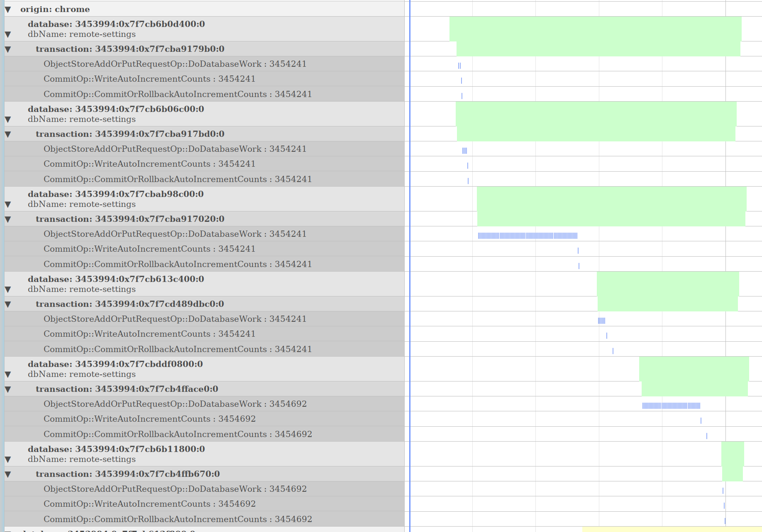Screen dimensions: 762x532
Task: Select CommitOrRollbackAutoIncrementCounts under transaction 0x7f7cba917bd0
Action: 204,179
